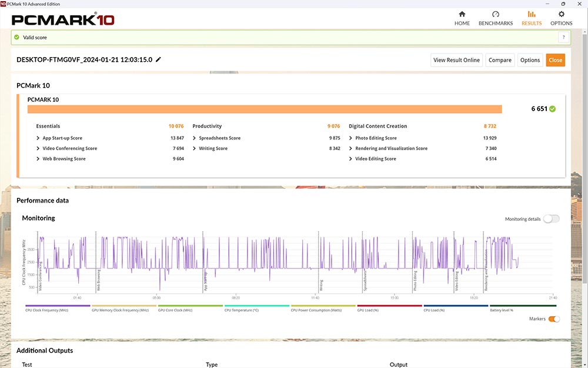Image resolution: width=588 pixels, height=368 pixels.
Task: Click the Output column header
Action: pyautogui.click(x=398, y=364)
